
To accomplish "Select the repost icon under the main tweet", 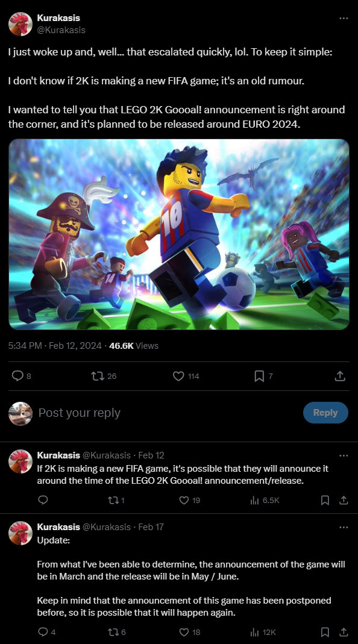I will 98,376.
